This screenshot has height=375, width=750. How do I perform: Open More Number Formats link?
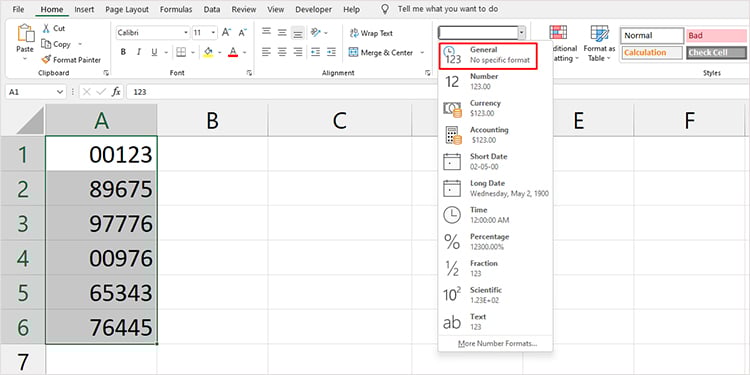[497, 343]
